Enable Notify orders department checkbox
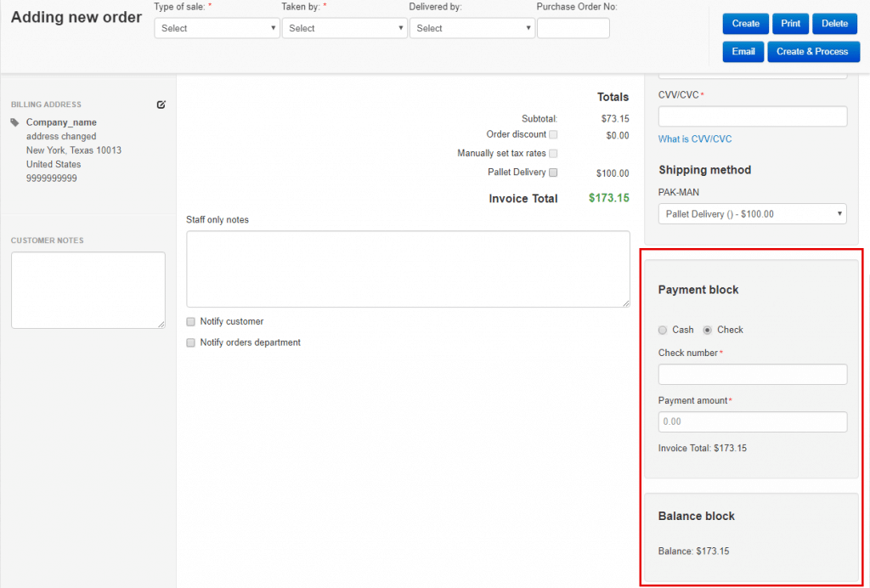This screenshot has width=870, height=588. (191, 342)
